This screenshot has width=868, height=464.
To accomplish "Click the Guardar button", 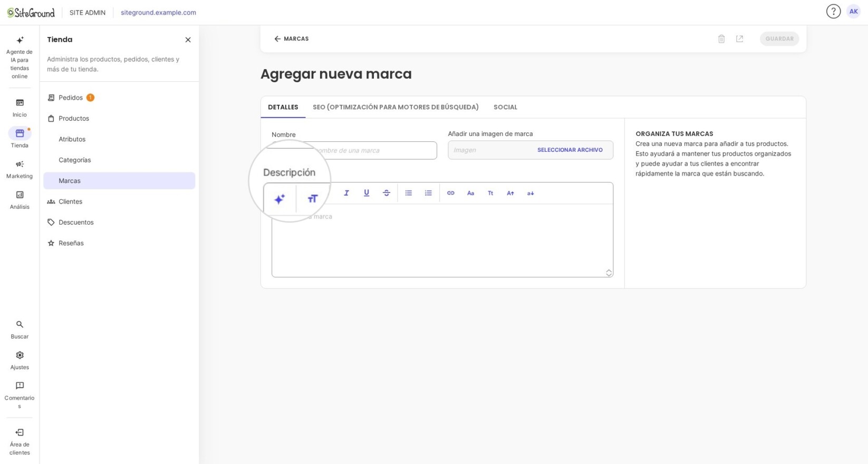I will coord(779,38).
